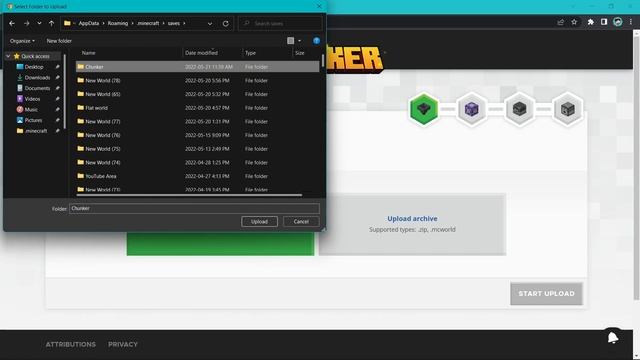640x360 pixels.
Task: Click the START UPLOAD button
Action: [x=546, y=293]
